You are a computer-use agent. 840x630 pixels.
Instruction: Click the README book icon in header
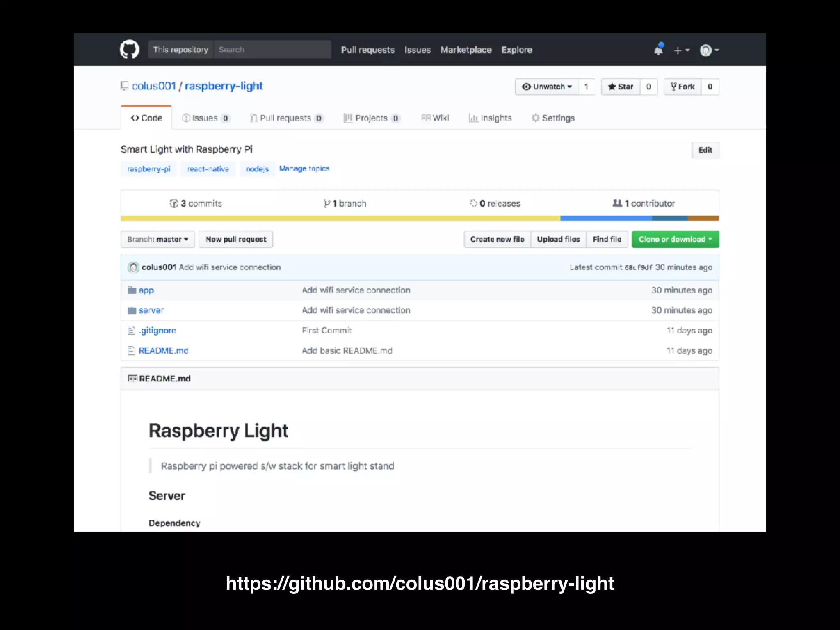(x=132, y=378)
